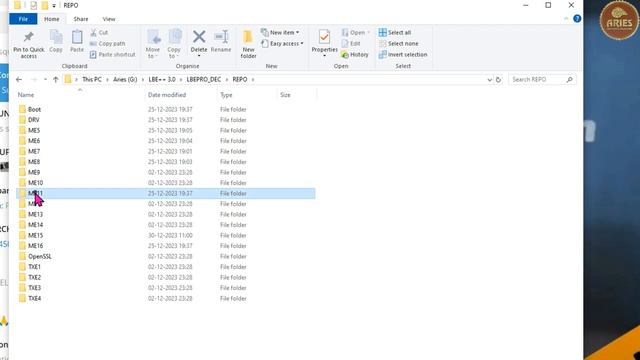
Task: Open the New item dropdown
Action: [x=280, y=32]
